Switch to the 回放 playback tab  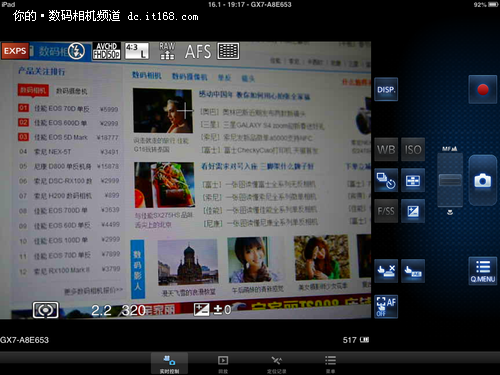[223, 364]
